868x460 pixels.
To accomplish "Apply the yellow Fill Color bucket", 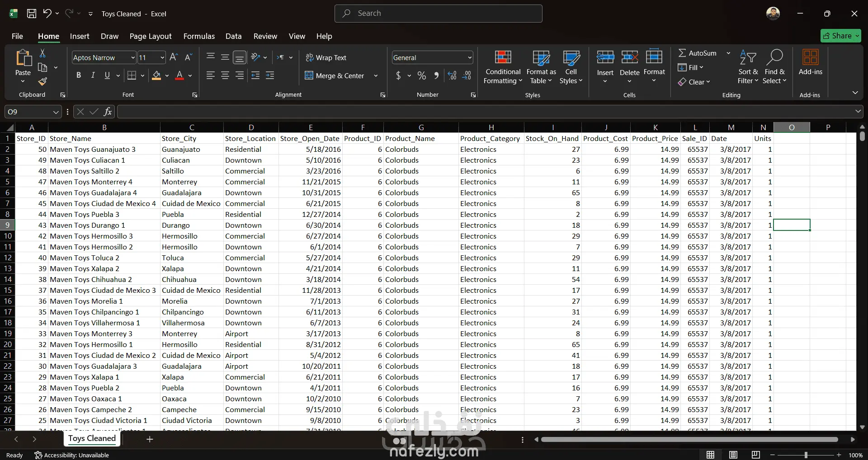I will [x=156, y=75].
